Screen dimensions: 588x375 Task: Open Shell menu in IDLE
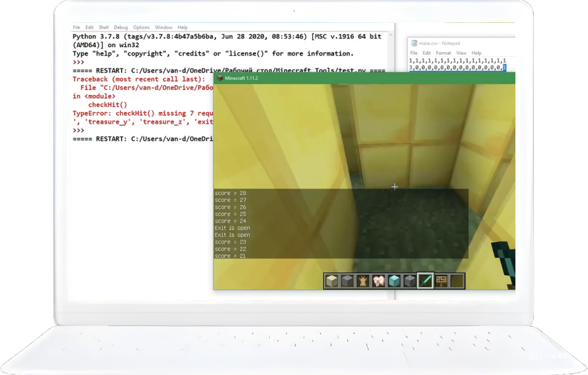point(103,27)
